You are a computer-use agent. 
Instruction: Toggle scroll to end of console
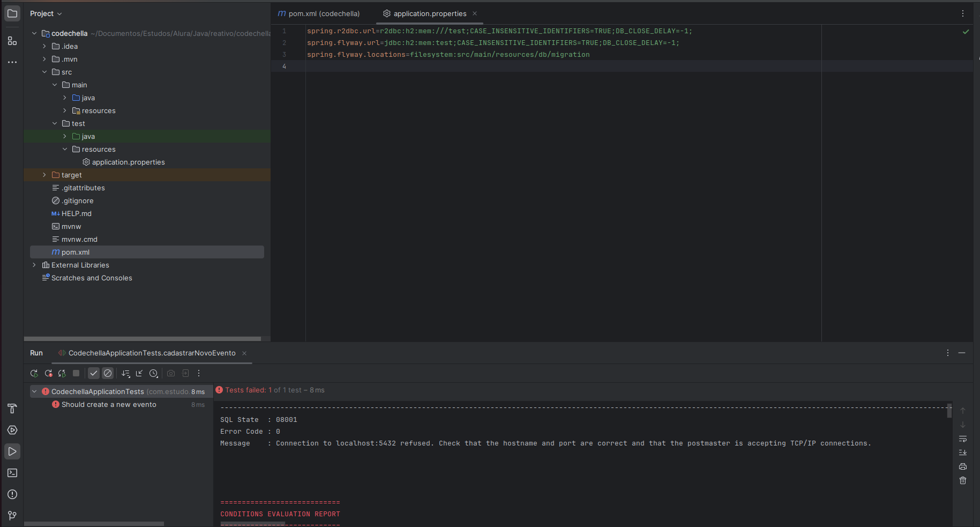(963, 452)
